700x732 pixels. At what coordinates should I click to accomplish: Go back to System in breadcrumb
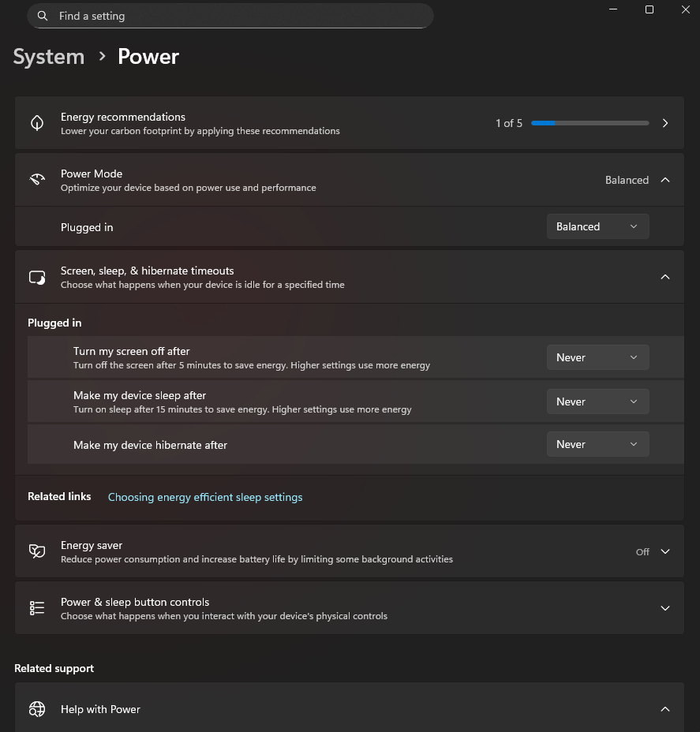pos(49,57)
